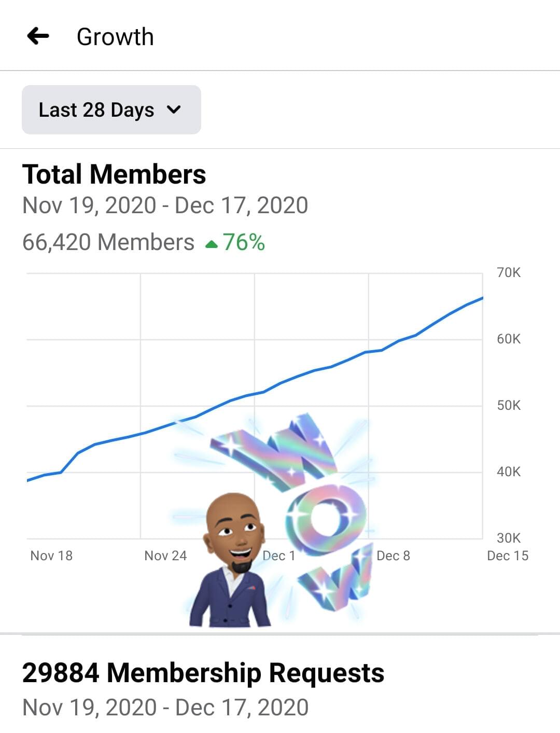Tap the back arrow icon
The image size is (560, 733).
pyautogui.click(x=38, y=36)
